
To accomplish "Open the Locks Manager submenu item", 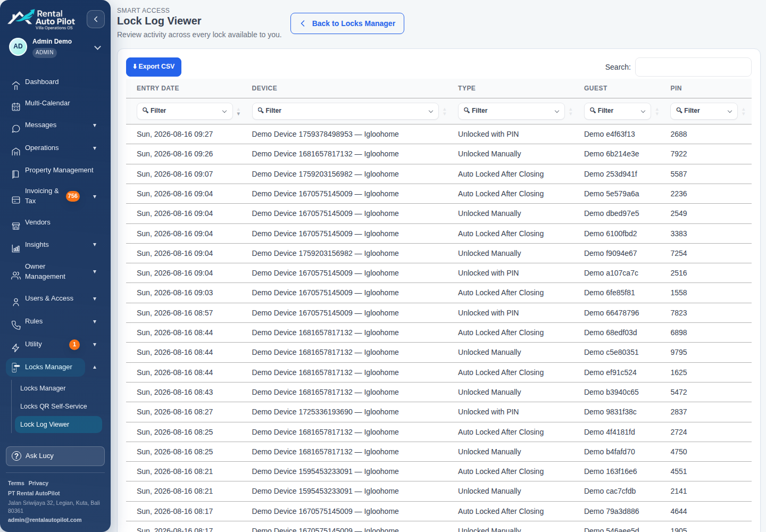I will [x=43, y=388].
